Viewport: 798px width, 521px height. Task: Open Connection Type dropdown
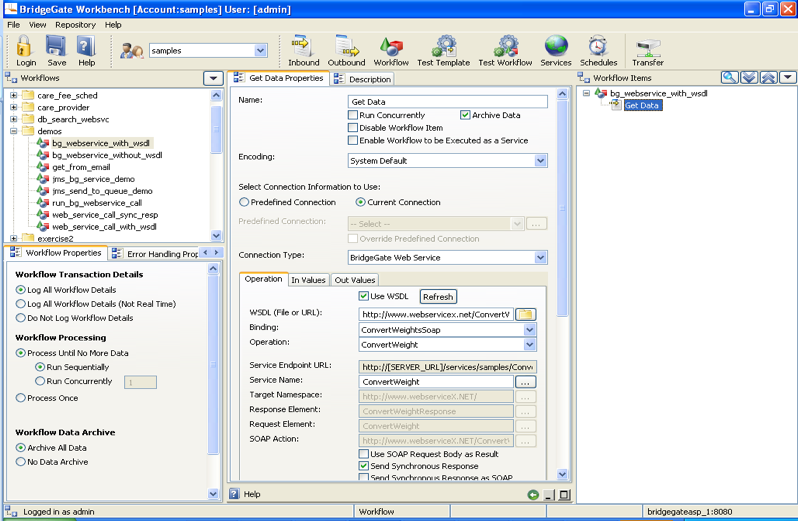[540, 257]
